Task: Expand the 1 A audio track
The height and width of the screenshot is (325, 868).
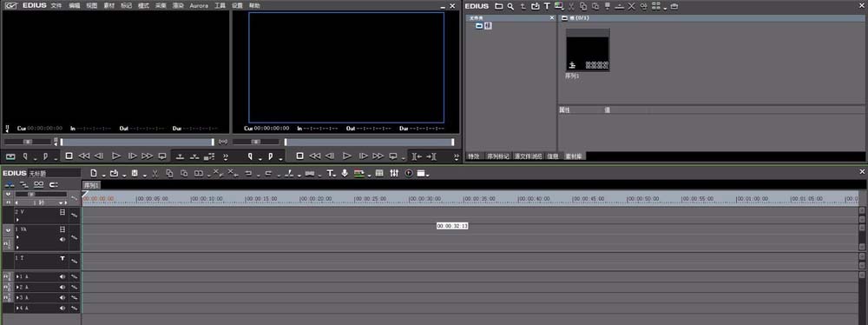Action: (17, 276)
